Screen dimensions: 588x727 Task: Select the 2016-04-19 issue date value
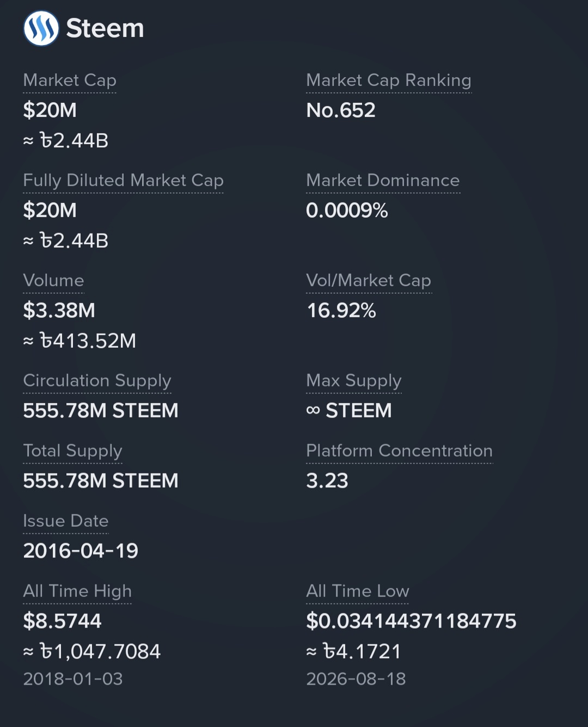coord(81,551)
